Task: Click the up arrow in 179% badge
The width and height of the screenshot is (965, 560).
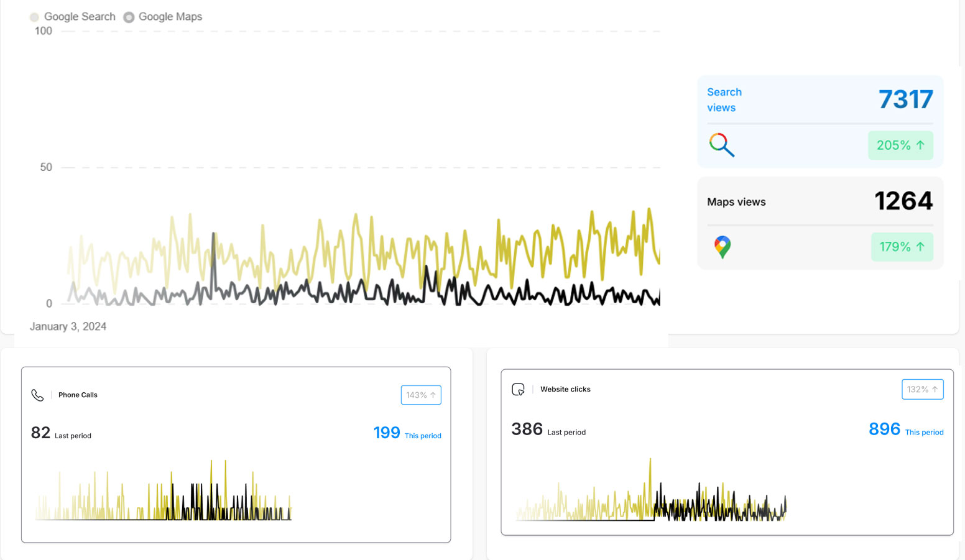Action: click(x=920, y=247)
